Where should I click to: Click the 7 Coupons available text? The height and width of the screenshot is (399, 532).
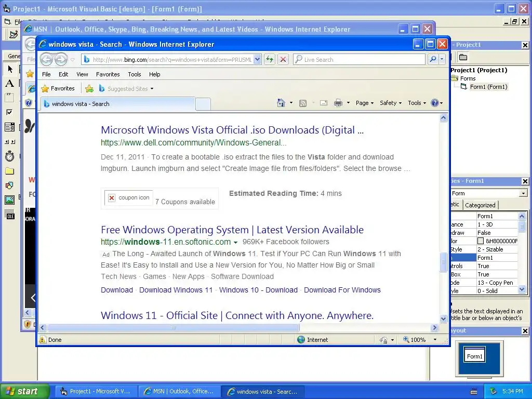(185, 202)
